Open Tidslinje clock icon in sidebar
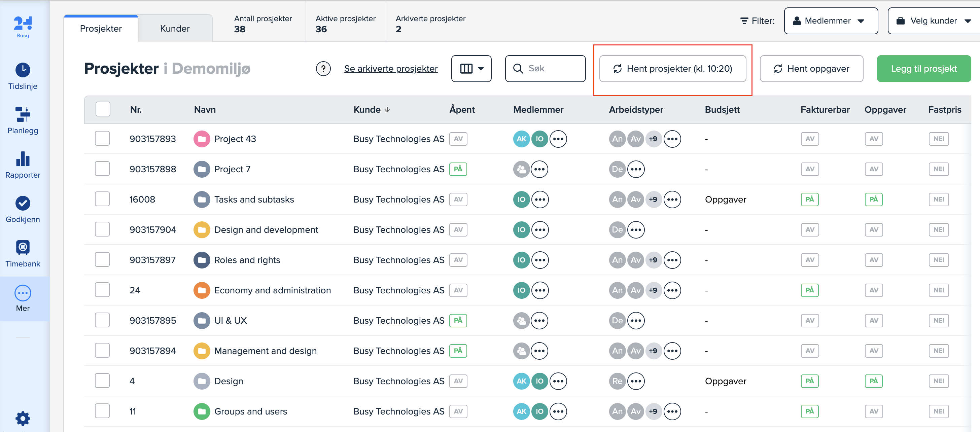 (23, 70)
